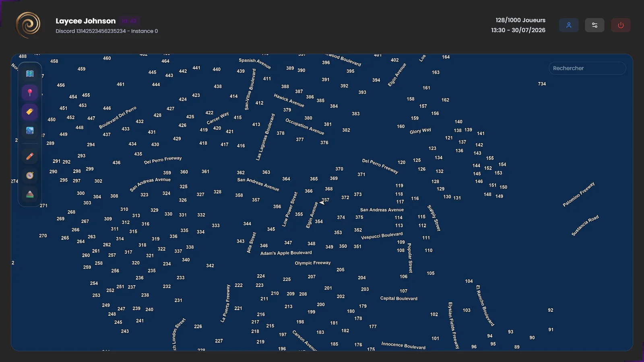Open the folded map icon in sidebar
This screenshot has width=644, height=362.
30,74
